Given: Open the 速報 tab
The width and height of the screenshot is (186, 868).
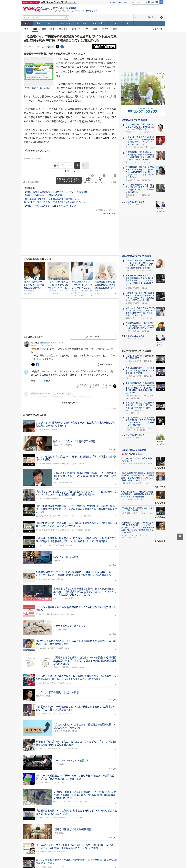Looking at the screenshot, I should pyautogui.click(x=38, y=24).
